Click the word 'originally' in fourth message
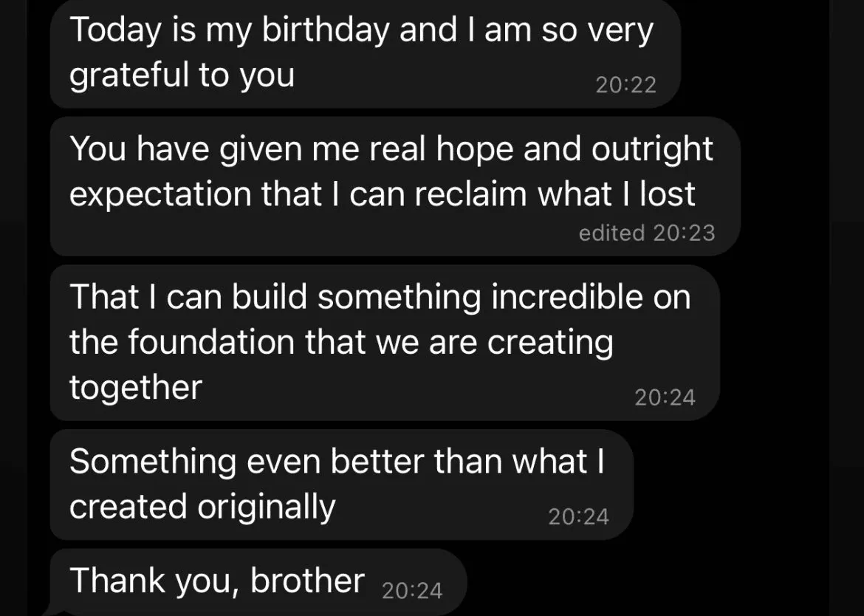 click(x=266, y=507)
